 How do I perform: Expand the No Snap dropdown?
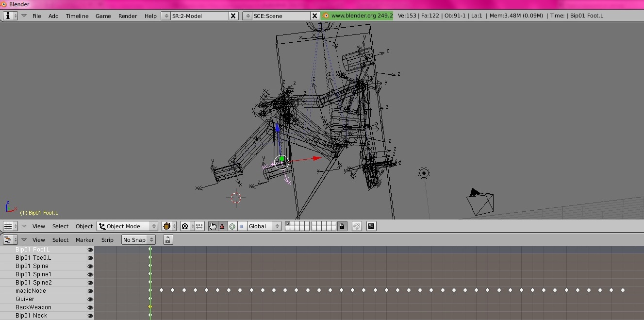pyautogui.click(x=138, y=240)
